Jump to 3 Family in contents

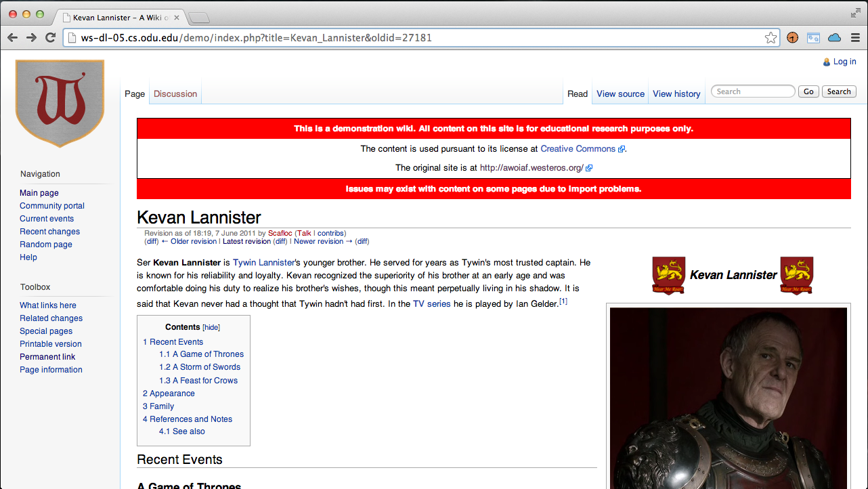(158, 406)
